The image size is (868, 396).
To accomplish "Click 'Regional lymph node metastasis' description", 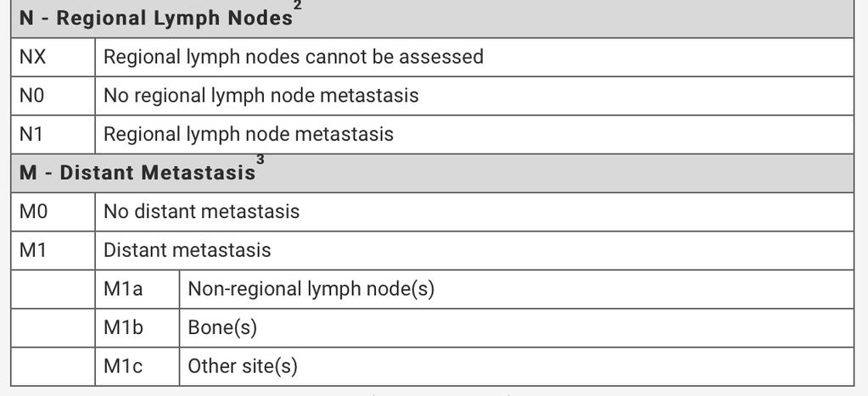I will point(249,134).
